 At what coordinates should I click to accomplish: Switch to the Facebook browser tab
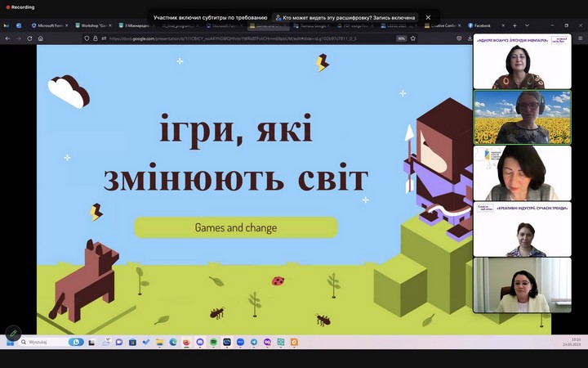tap(488, 25)
